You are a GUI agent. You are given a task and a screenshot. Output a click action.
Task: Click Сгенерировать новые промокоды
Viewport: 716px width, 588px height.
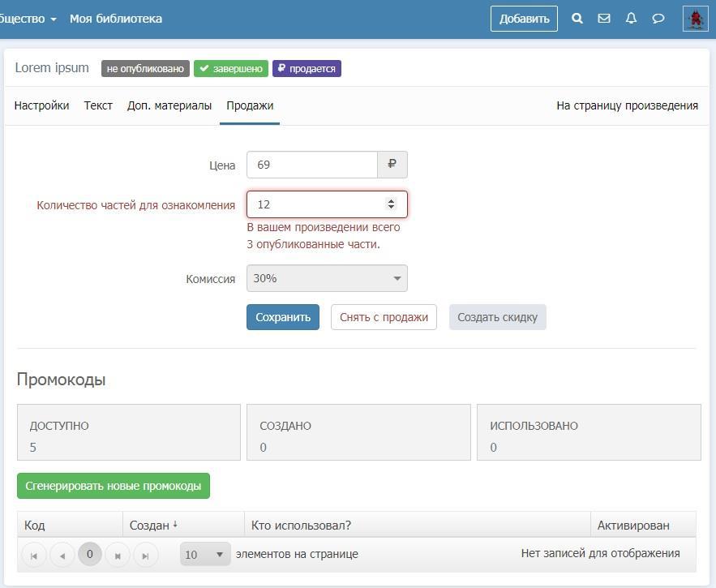pyautogui.click(x=113, y=486)
